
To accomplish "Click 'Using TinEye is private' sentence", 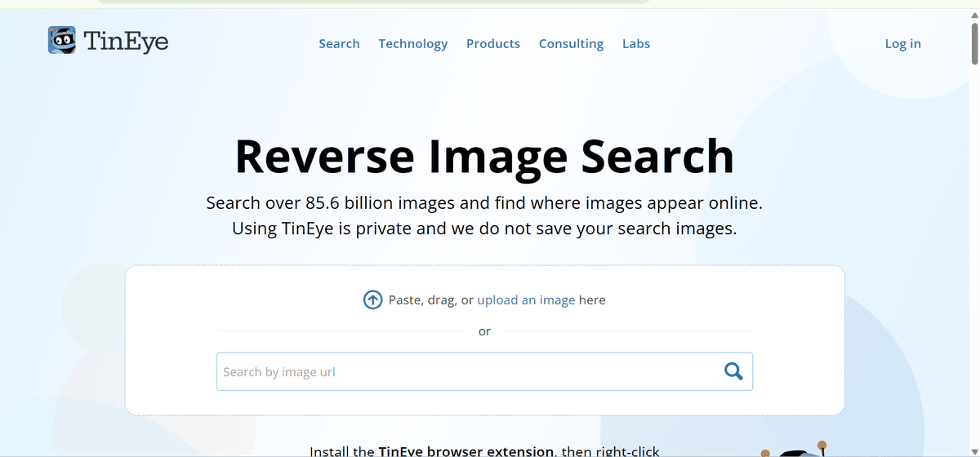I will coord(484,228).
